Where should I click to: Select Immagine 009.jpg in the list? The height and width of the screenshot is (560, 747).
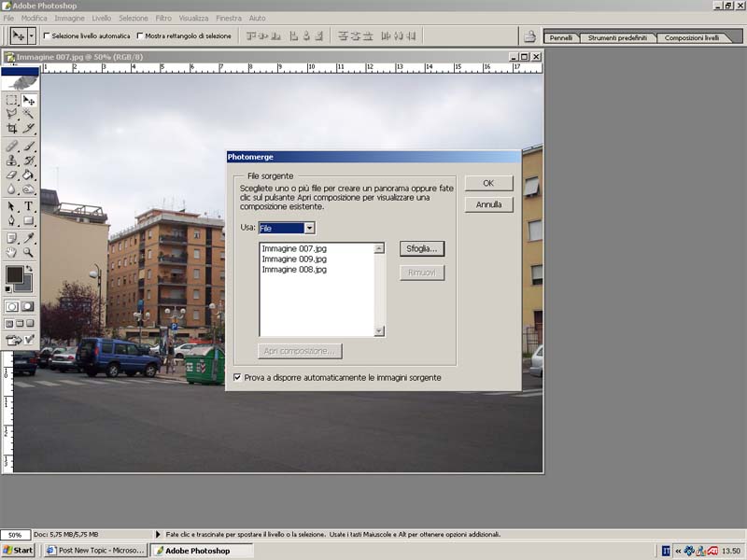click(x=293, y=259)
